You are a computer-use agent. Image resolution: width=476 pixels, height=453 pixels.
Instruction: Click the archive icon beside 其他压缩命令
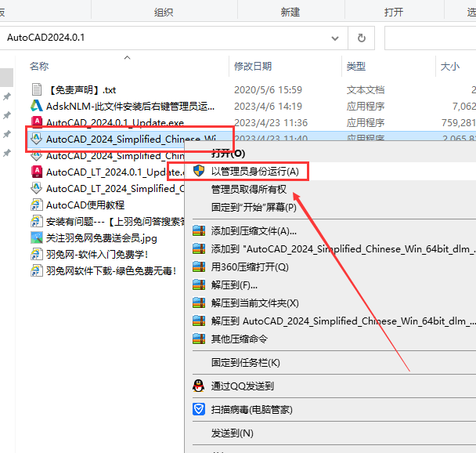click(x=199, y=339)
